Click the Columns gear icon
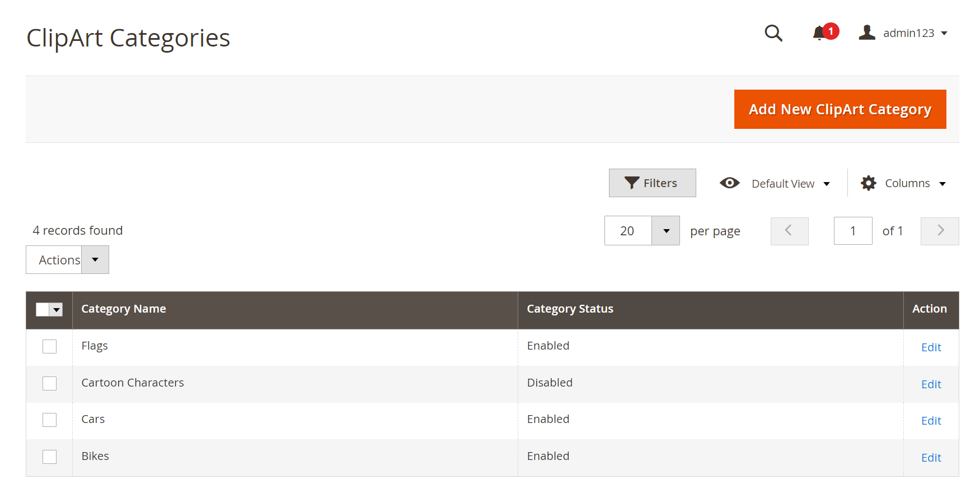 [868, 183]
